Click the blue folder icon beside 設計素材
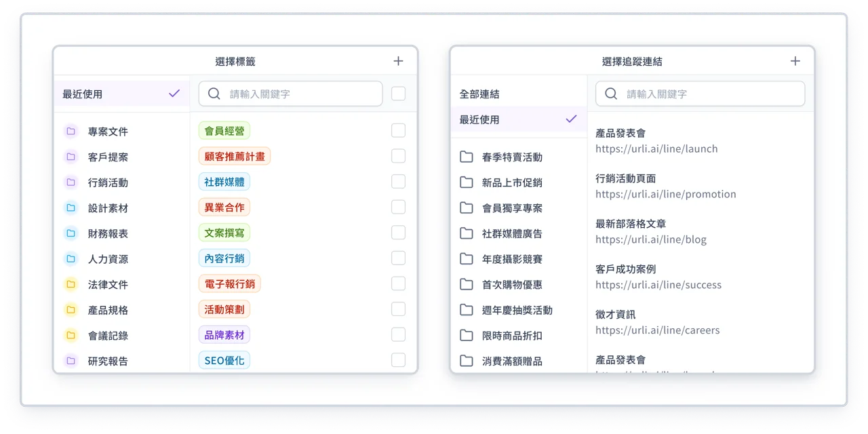Image resolution: width=868 pixels, height=434 pixels. point(71,208)
